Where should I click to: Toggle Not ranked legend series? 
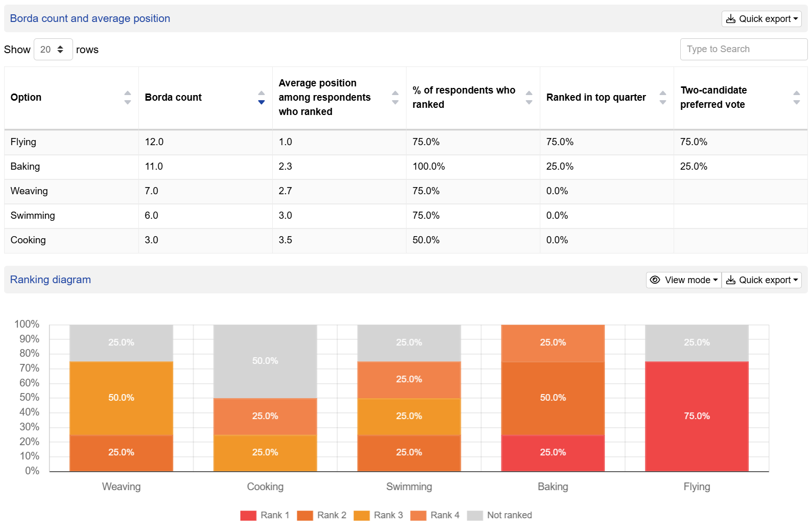click(499, 515)
